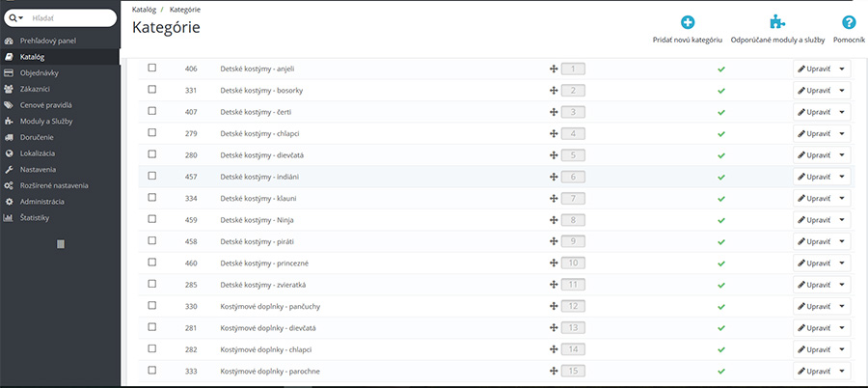Toggle green enabled checkmark for Kostýmové doplnky - parochne
The width and height of the screenshot is (868, 388).
(x=720, y=372)
